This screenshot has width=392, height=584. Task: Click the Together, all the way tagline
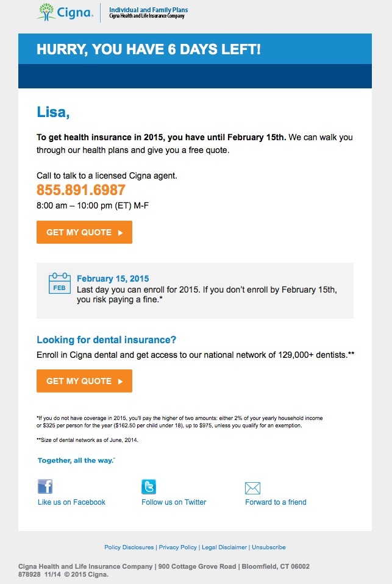pos(76,460)
